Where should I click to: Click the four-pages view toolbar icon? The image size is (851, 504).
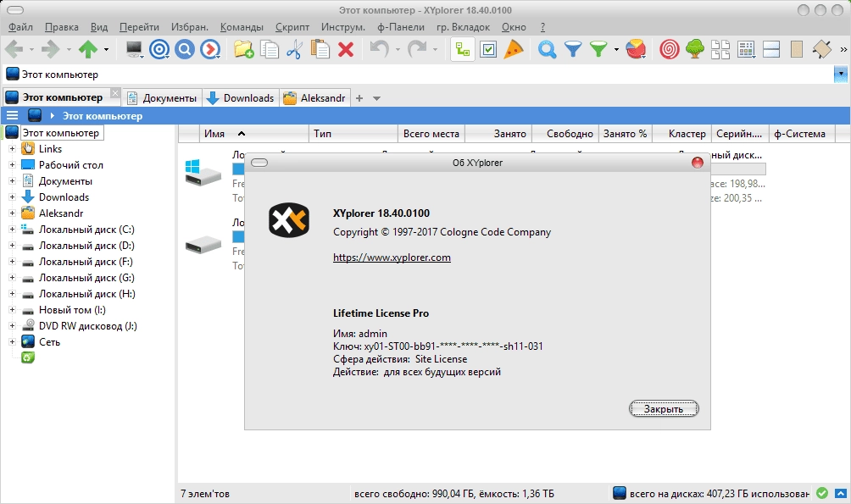(720, 49)
